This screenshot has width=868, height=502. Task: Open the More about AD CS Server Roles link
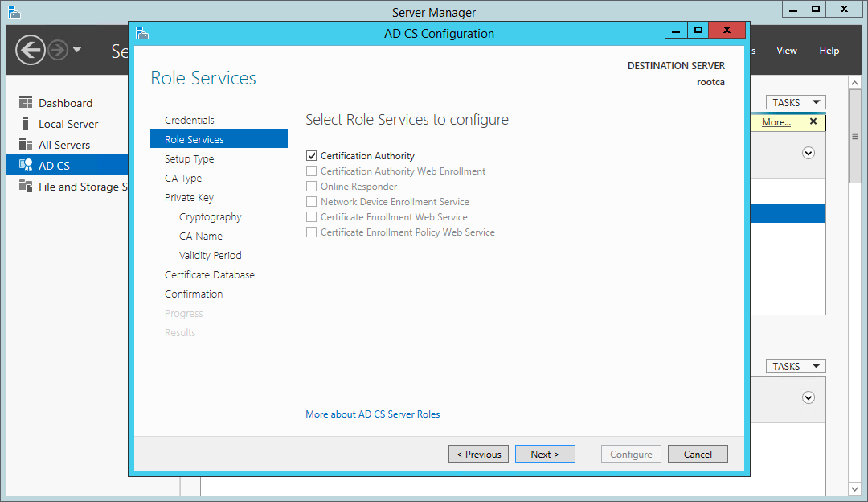373,414
